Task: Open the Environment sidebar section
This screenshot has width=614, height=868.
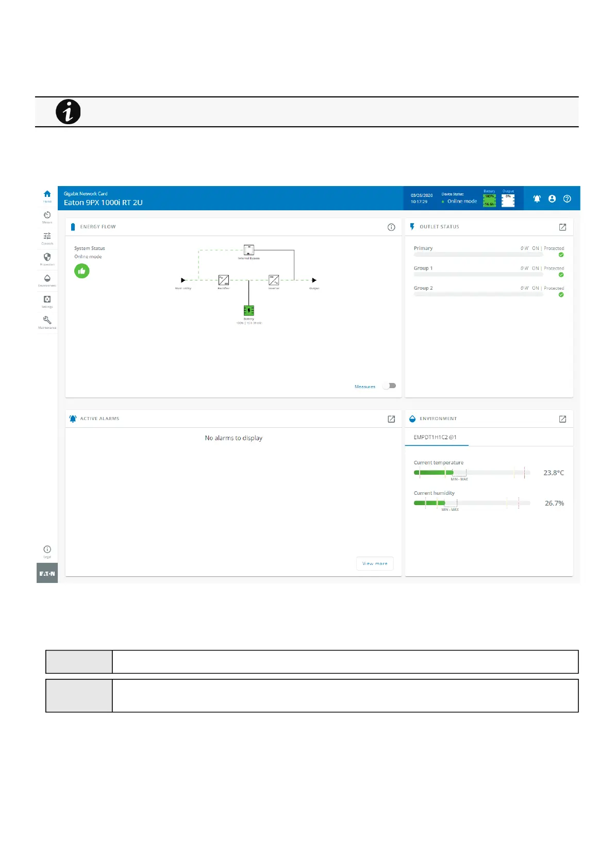Action: [47, 280]
